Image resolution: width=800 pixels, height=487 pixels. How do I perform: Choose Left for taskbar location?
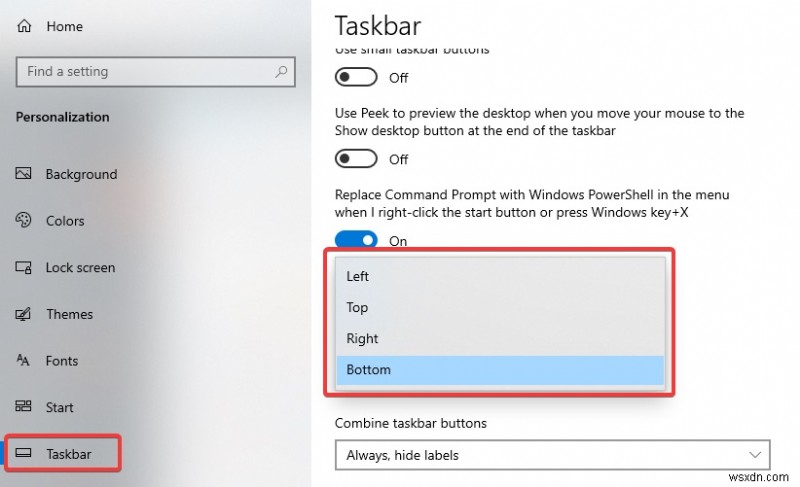tap(357, 276)
